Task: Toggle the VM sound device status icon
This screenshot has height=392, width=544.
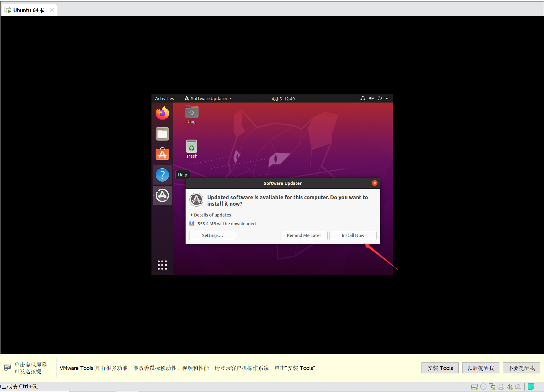Action: coord(509,387)
